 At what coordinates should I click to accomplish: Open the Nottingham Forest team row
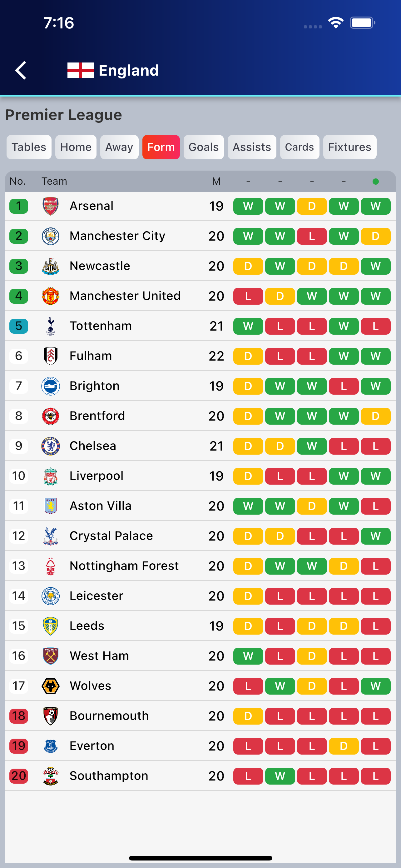(124, 566)
